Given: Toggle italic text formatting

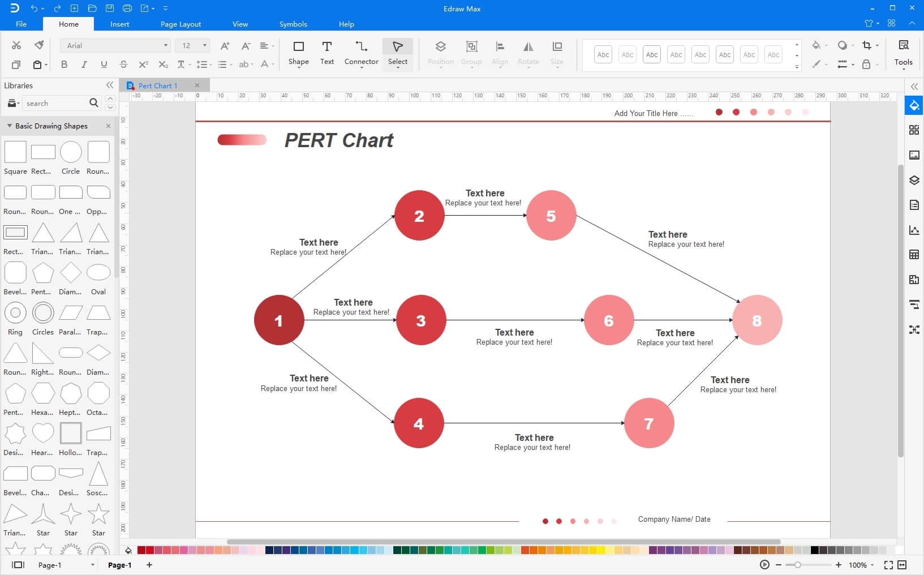Looking at the screenshot, I should click(84, 65).
